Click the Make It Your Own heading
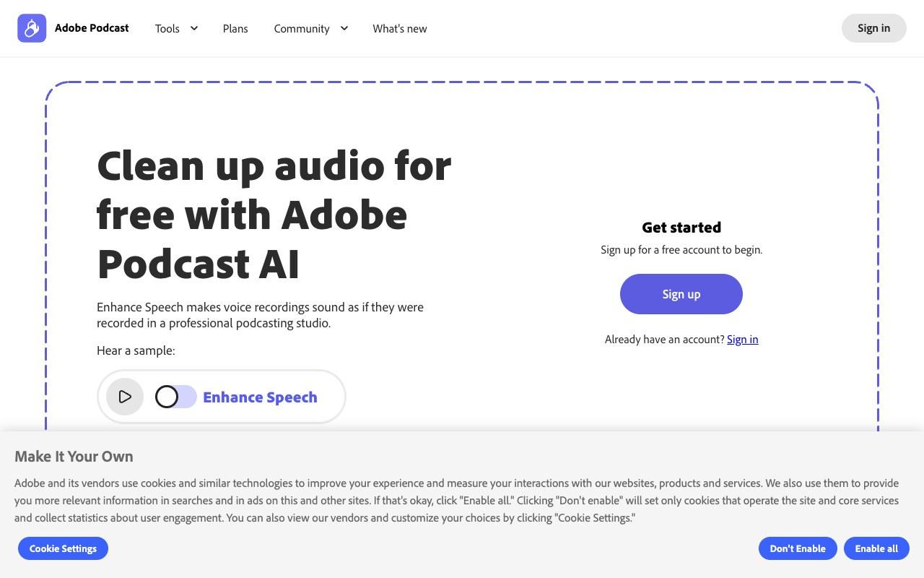The image size is (924, 578). 74,456
